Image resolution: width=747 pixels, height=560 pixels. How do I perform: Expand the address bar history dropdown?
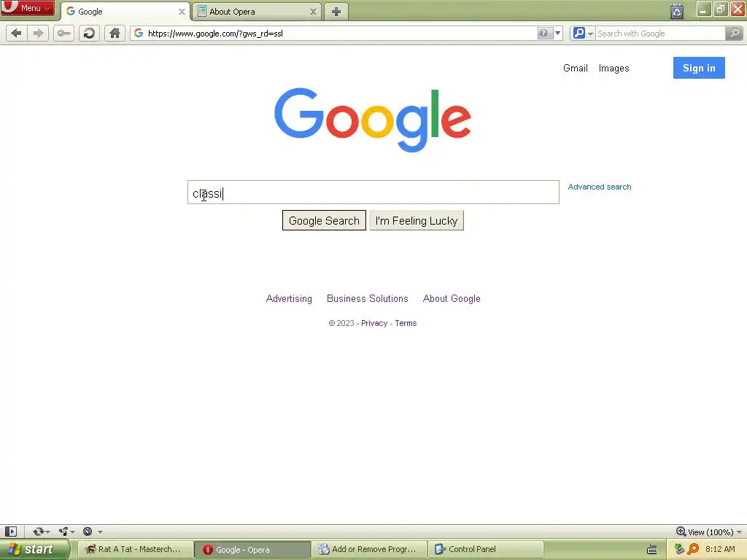557,34
